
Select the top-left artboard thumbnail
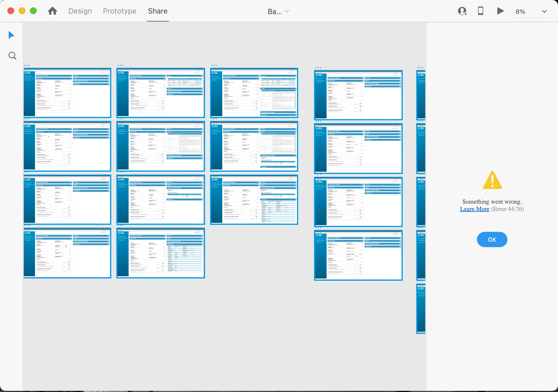(x=67, y=93)
